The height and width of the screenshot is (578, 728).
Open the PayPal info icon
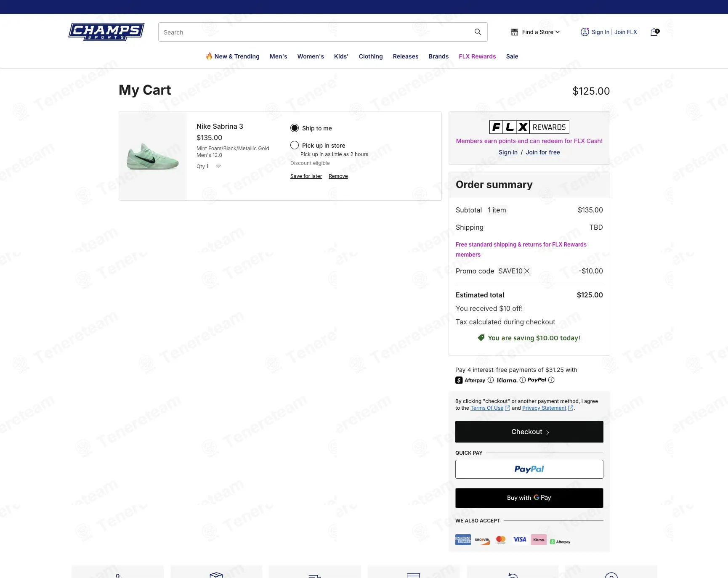pyautogui.click(x=551, y=380)
